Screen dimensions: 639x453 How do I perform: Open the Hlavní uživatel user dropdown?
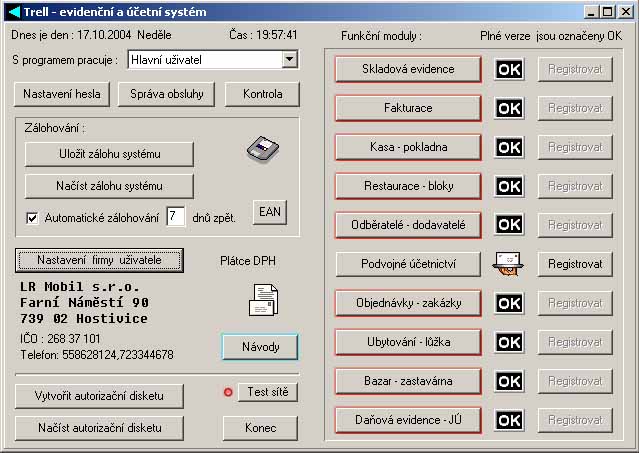coord(289,59)
